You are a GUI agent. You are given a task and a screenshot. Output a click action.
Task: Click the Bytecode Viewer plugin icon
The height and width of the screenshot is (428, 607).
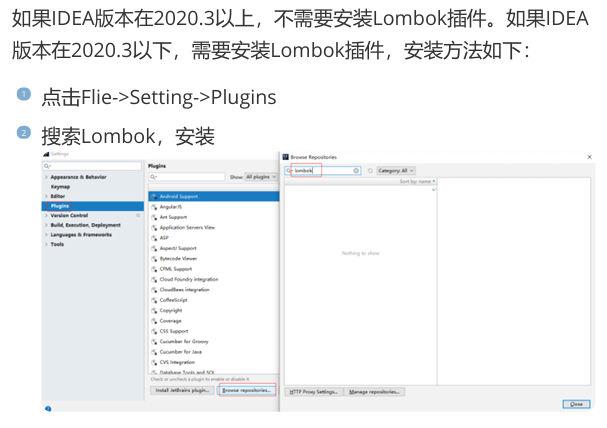154,259
